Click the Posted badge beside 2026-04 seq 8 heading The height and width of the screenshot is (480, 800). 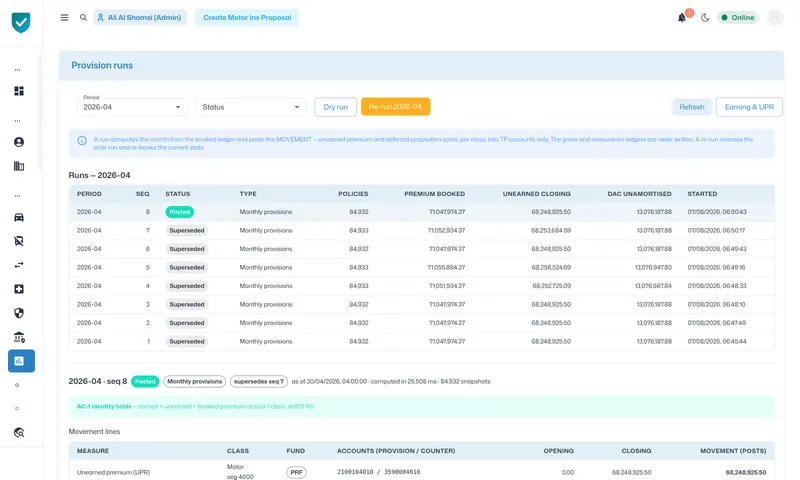coord(145,382)
